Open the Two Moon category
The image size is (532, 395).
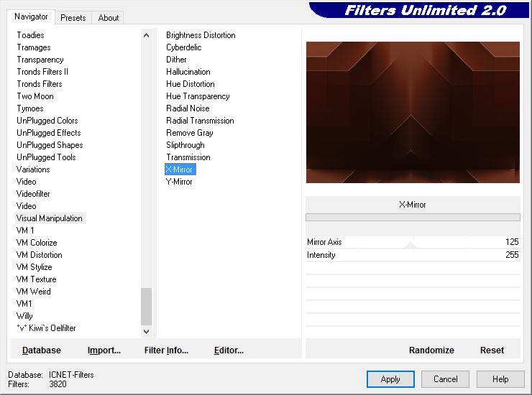tap(35, 96)
